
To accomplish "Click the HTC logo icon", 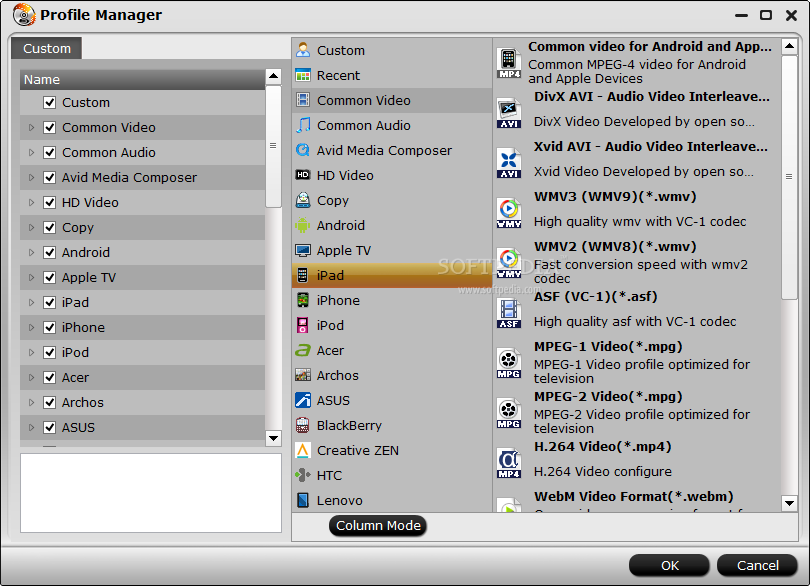I will point(303,475).
